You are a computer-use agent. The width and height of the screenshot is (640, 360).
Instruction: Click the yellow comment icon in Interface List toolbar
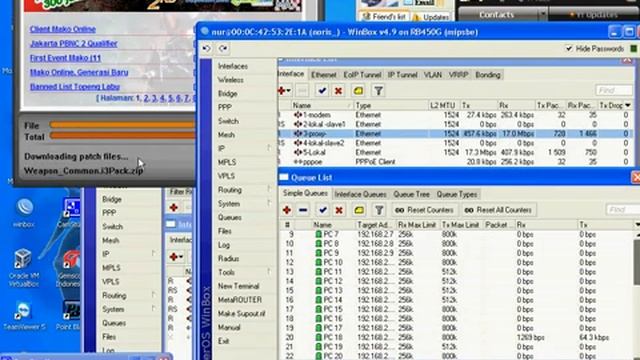click(358, 91)
